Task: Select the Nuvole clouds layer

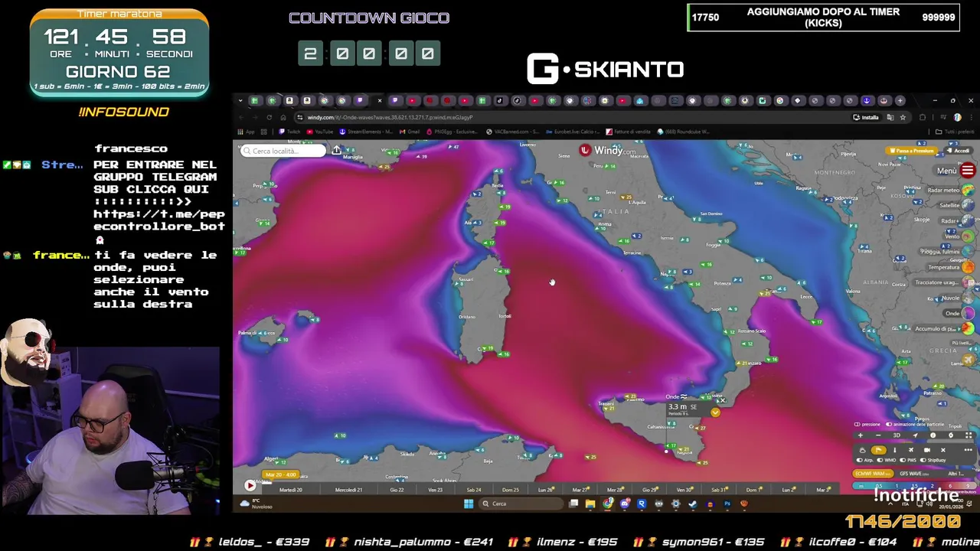Action: point(968,298)
